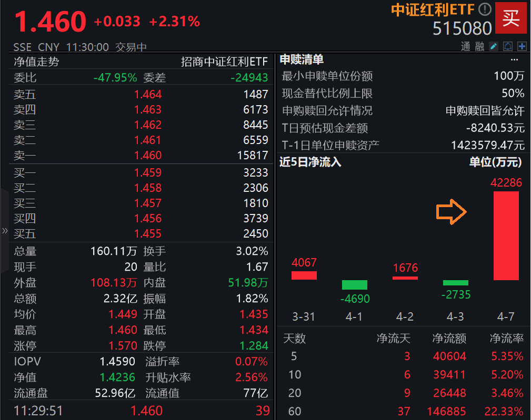This screenshot has height=420, width=531.
Task: Click the 买一 volume 3233
Action: click(256, 173)
